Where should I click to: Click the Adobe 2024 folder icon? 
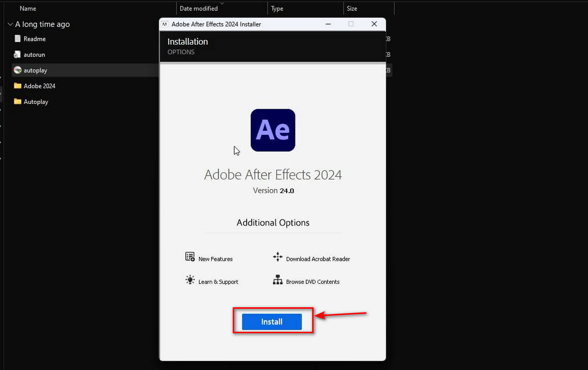(x=18, y=86)
